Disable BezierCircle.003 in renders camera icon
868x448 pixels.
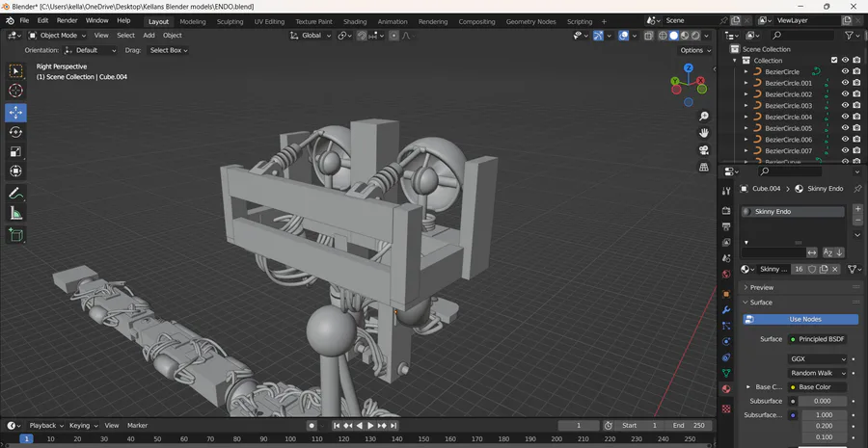856,106
